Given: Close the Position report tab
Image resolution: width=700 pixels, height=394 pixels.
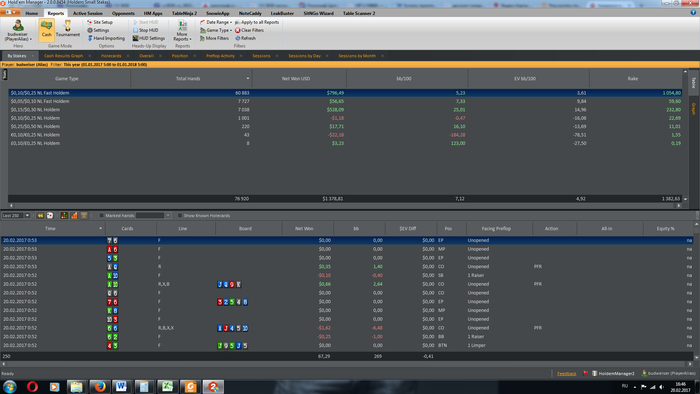Looking at the screenshot, I should [x=195, y=56].
